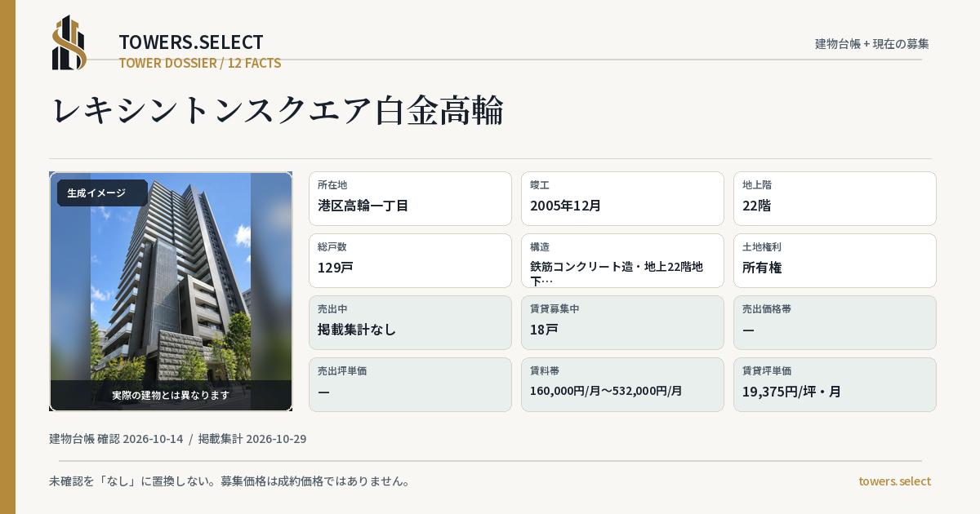980x514 pixels.
Task: Select the 売出価格帯 card
Action: (835, 322)
